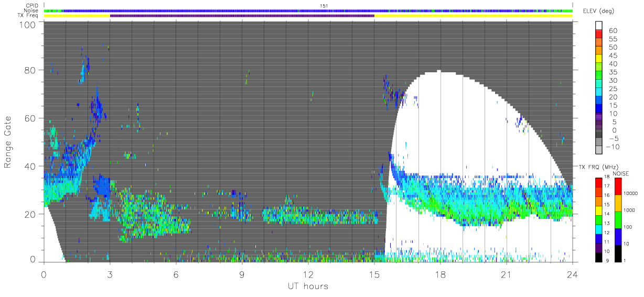Click the '21' tick on UT hours axis
The image size is (644, 297).
click(507, 274)
